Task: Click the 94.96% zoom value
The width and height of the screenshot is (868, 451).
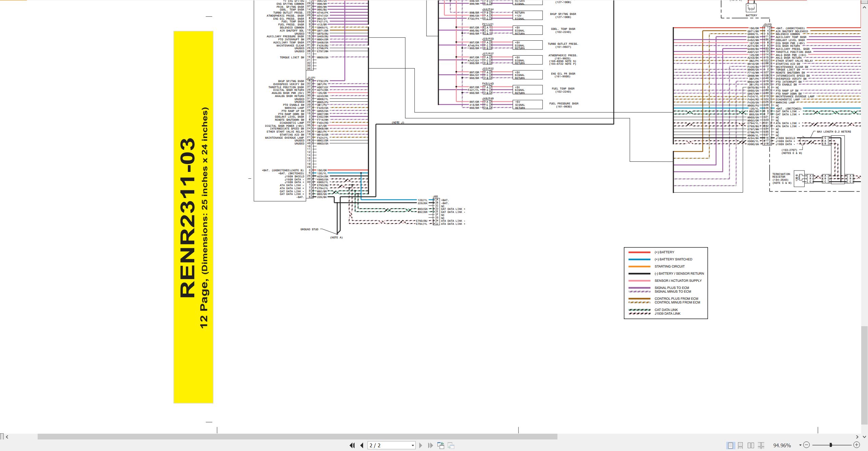Action: pyautogui.click(x=782, y=445)
